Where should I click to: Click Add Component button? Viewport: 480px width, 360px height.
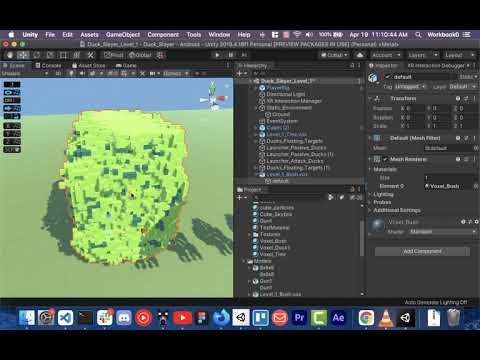pyautogui.click(x=422, y=251)
